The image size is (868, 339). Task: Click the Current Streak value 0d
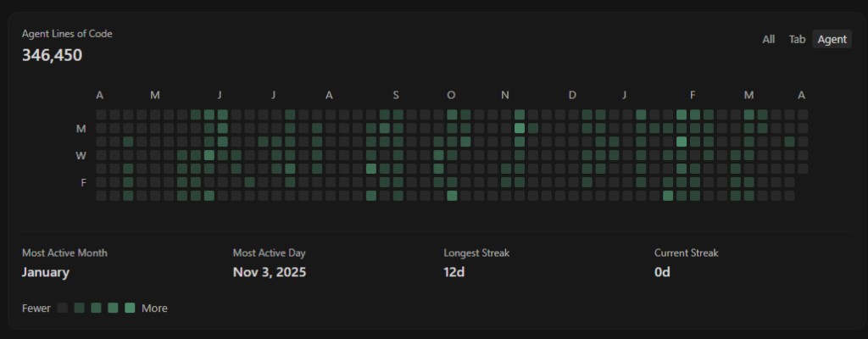click(x=662, y=272)
